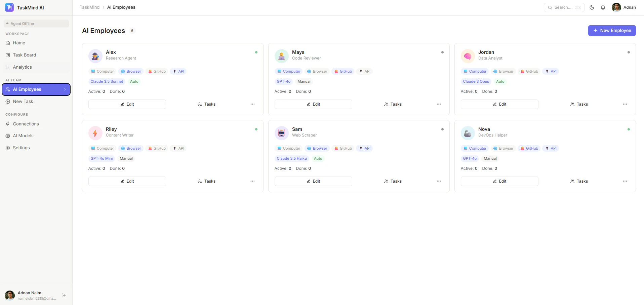View Tasks for Riley
The height and width of the screenshot is (305, 644).
[207, 181]
